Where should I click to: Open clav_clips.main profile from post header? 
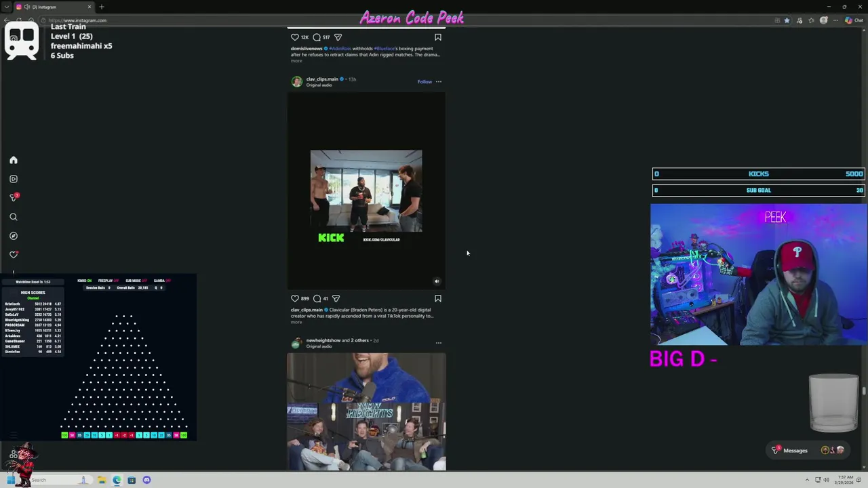click(322, 79)
